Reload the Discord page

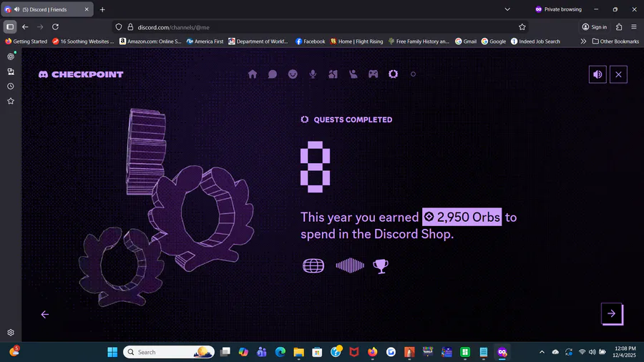(55, 27)
